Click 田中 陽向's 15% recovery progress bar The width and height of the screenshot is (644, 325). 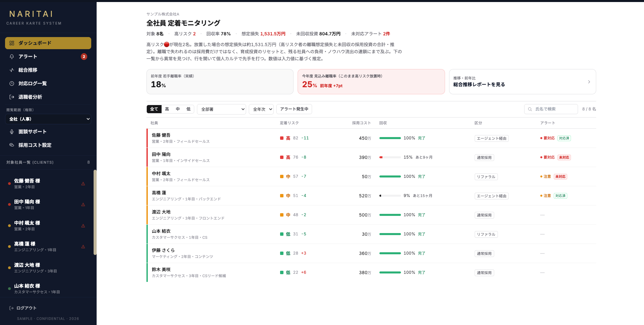[x=390, y=157]
